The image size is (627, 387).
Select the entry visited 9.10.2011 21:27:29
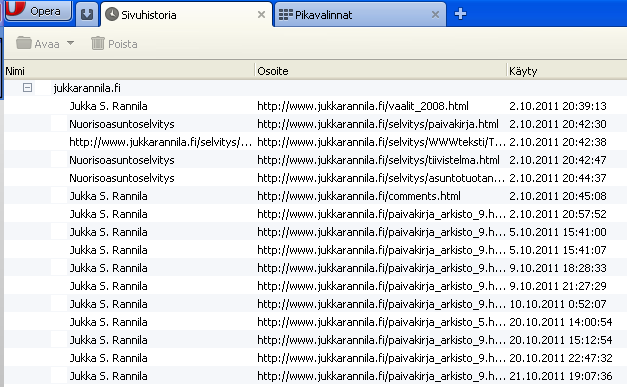pos(315,286)
